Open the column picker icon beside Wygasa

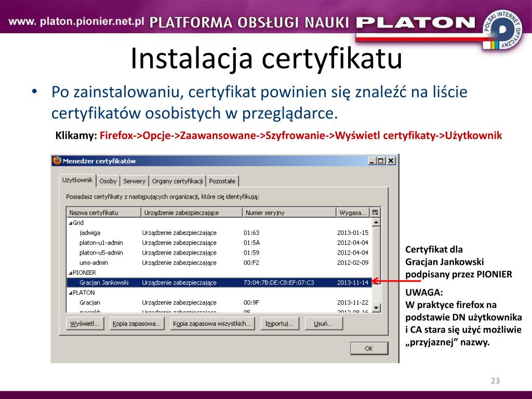[375, 212]
